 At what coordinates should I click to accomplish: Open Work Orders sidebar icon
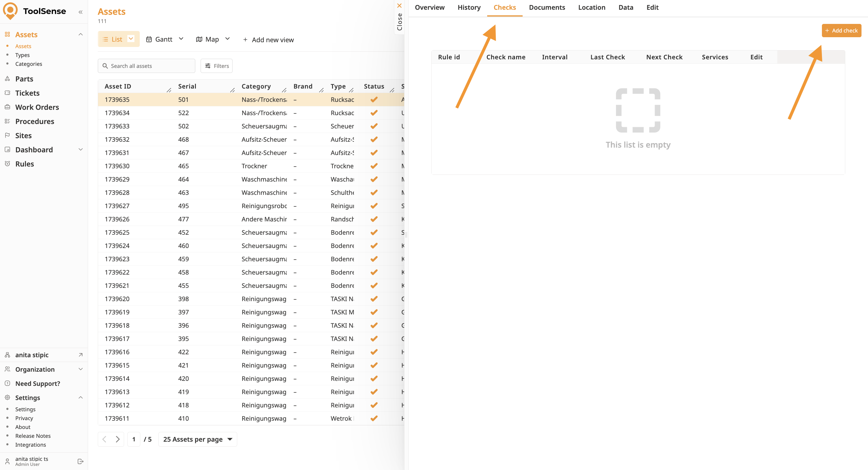7,107
